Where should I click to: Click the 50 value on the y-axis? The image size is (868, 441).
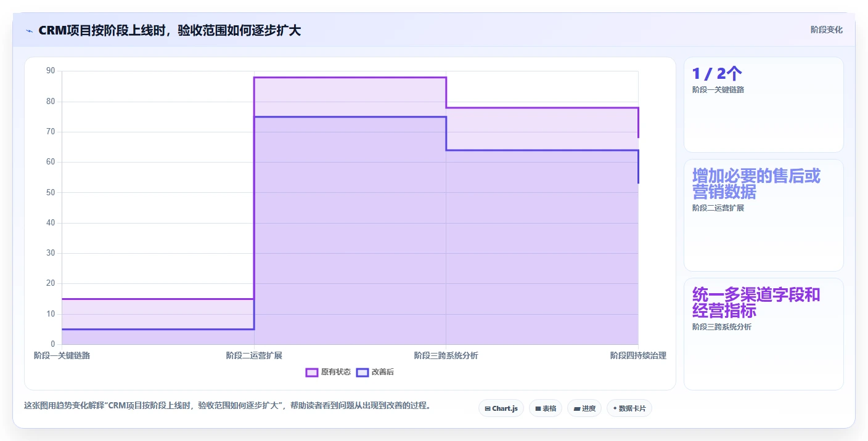pyautogui.click(x=51, y=192)
